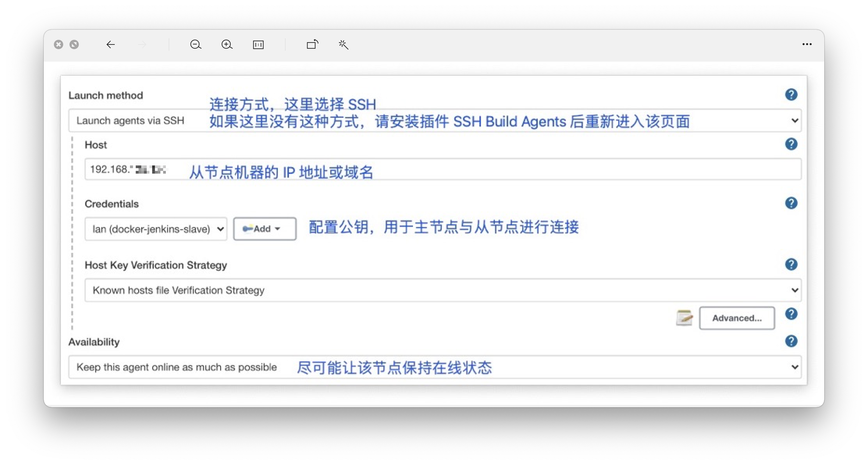Click the back arrow in the viewer toolbar

[x=110, y=44]
